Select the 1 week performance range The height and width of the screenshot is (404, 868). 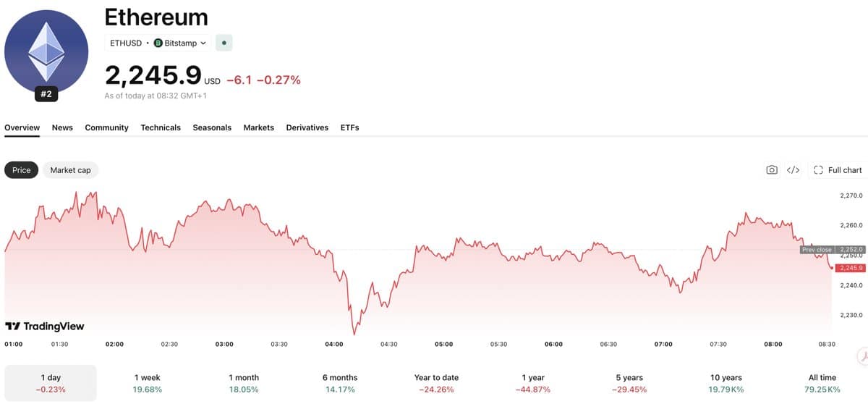(148, 383)
